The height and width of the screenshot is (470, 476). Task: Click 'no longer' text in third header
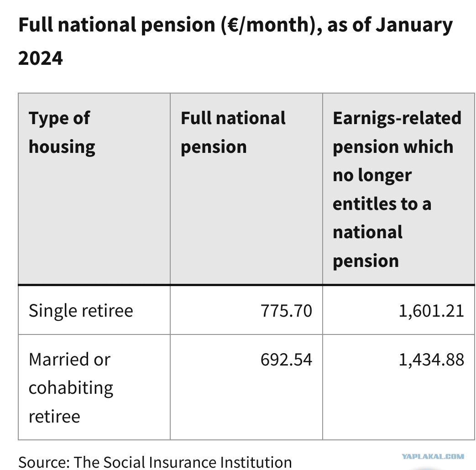click(x=372, y=176)
